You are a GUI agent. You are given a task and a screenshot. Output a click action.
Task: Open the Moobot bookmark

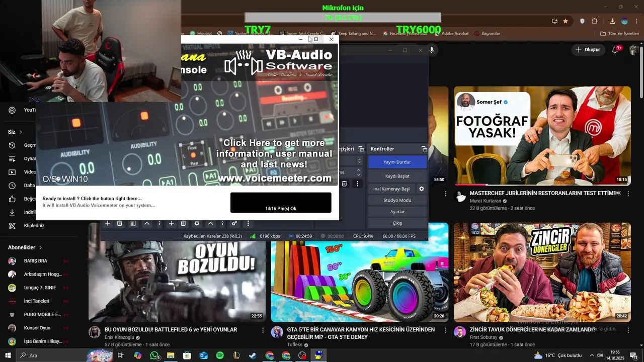pyautogui.click(x=200, y=34)
